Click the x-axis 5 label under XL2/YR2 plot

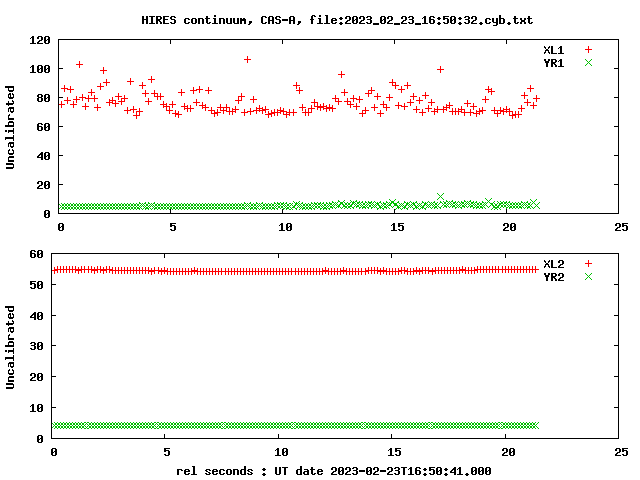(x=167, y=452)
